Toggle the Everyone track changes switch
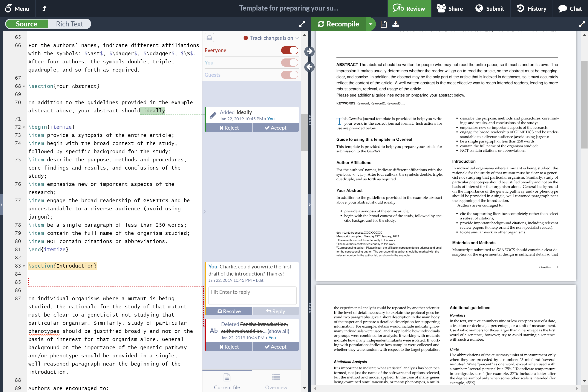Viewport: 588px width, 392px height. 290,50
